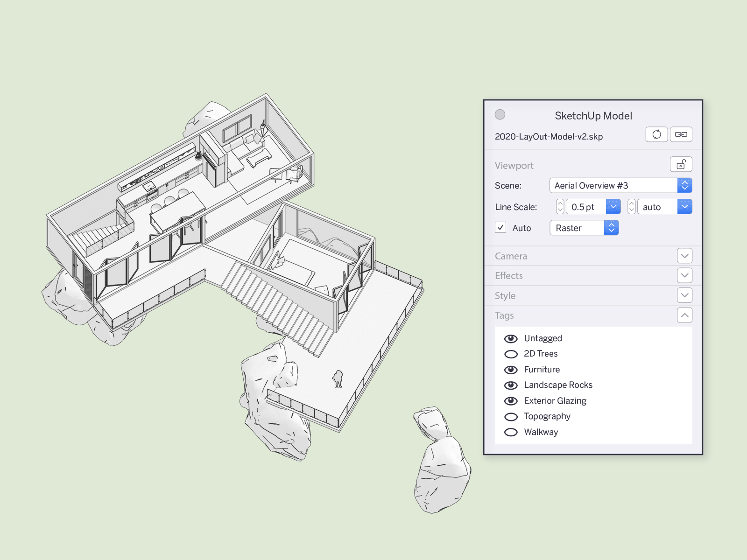Open the auto line scale dropdown
Screen dimensions: 747x560
684,206
